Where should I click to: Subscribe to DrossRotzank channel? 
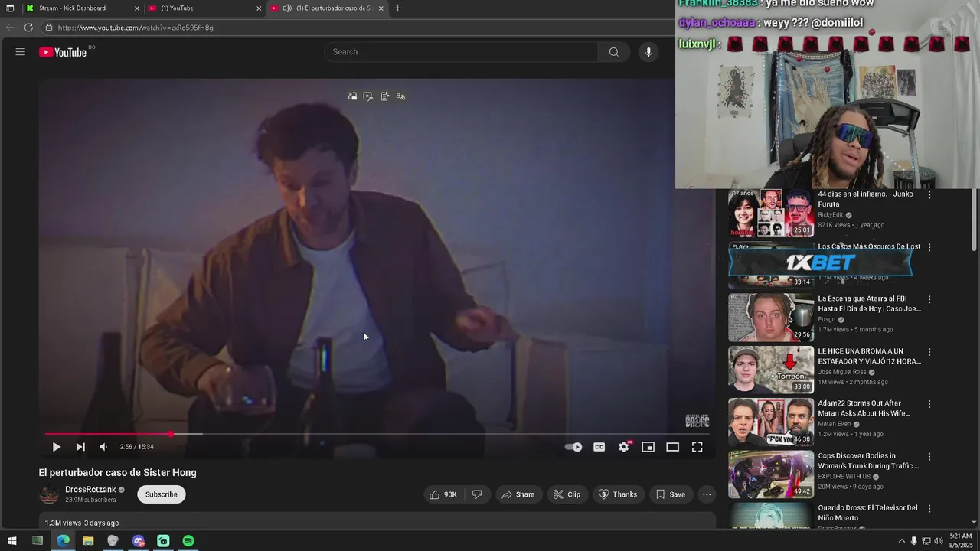click(x=162, y=494)
